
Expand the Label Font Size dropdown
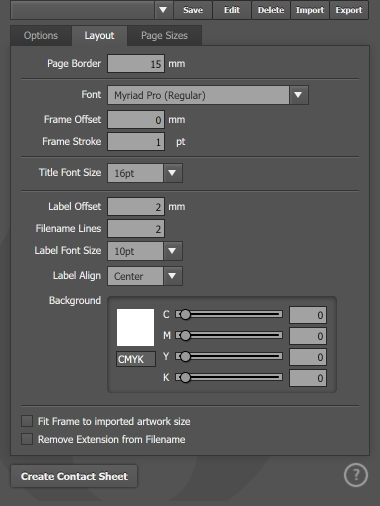[x=172, y=251]
